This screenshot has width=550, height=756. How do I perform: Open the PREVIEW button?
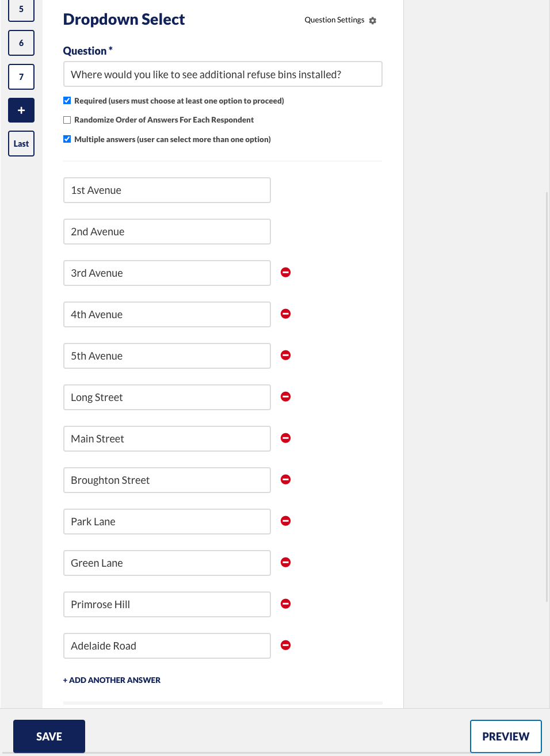pos(506,736)
